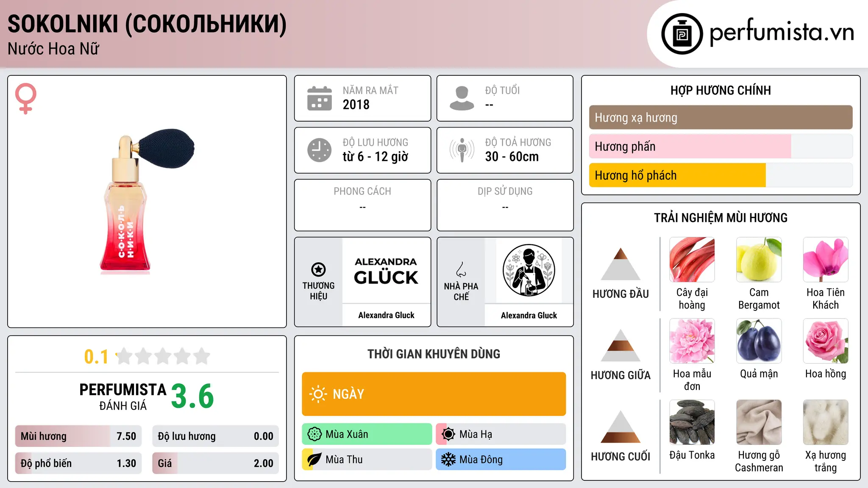Select the Cam Bergamot note image

759,260
